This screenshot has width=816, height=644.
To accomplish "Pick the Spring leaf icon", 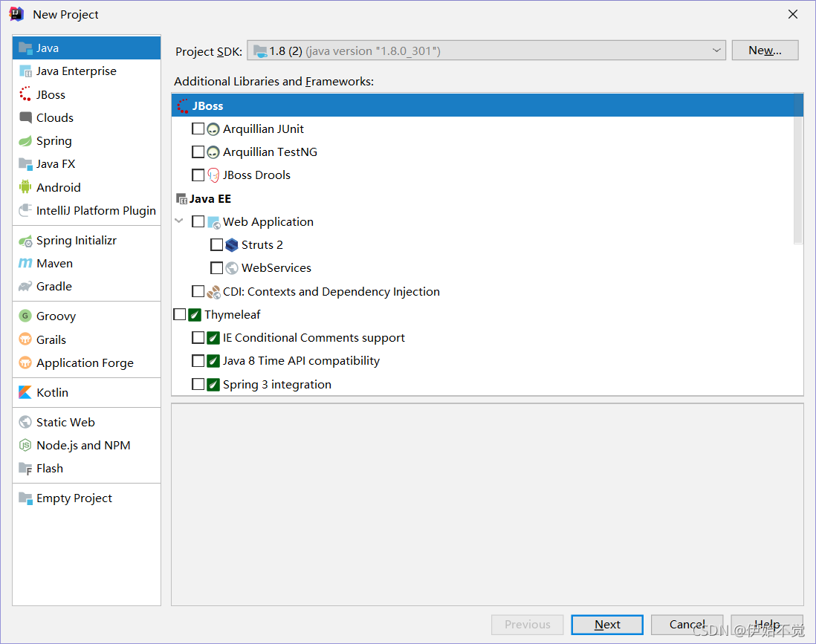I will point(25,140).
